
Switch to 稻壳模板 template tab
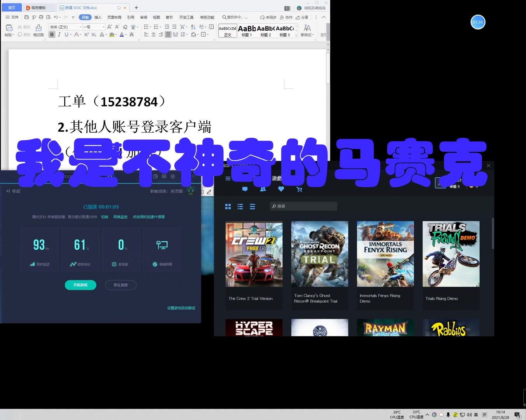38,8
